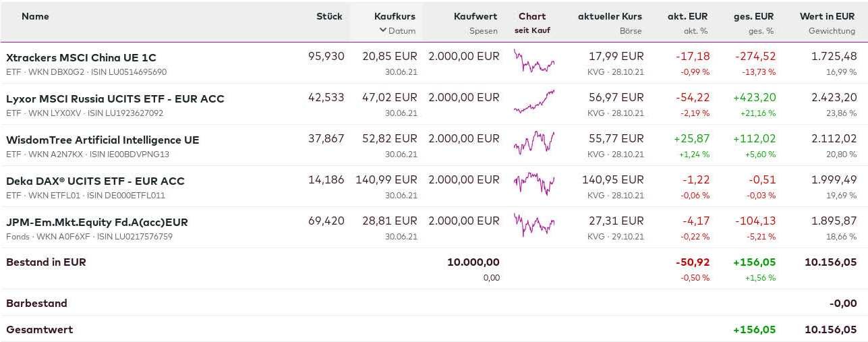
Task: Click the Wert in EUR column header
Action: click(827, 16)
